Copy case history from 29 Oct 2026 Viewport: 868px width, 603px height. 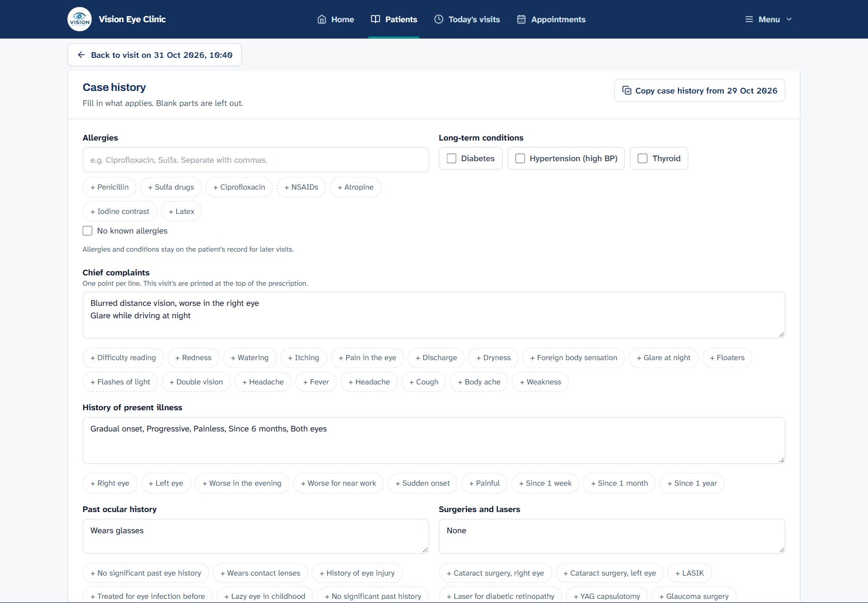(x=700, y=90)
